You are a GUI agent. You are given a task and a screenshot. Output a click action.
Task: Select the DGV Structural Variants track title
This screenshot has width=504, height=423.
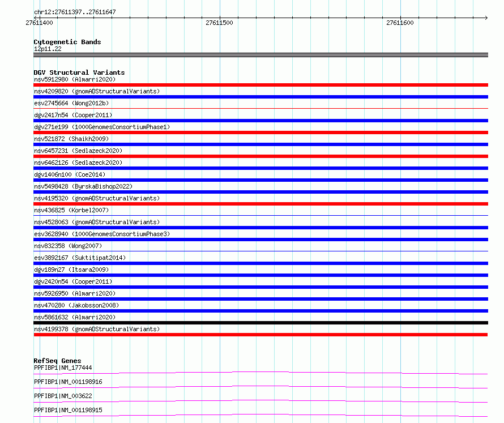coord(79,72)
